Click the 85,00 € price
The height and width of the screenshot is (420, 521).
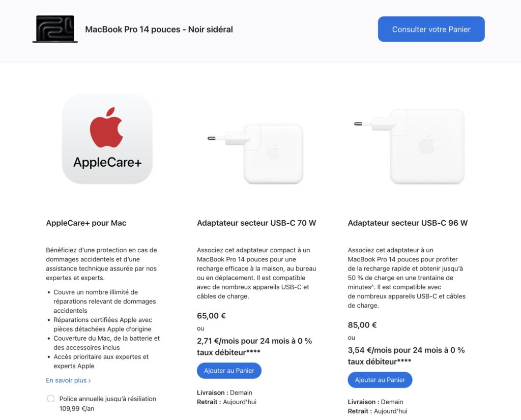coord(362,325)
